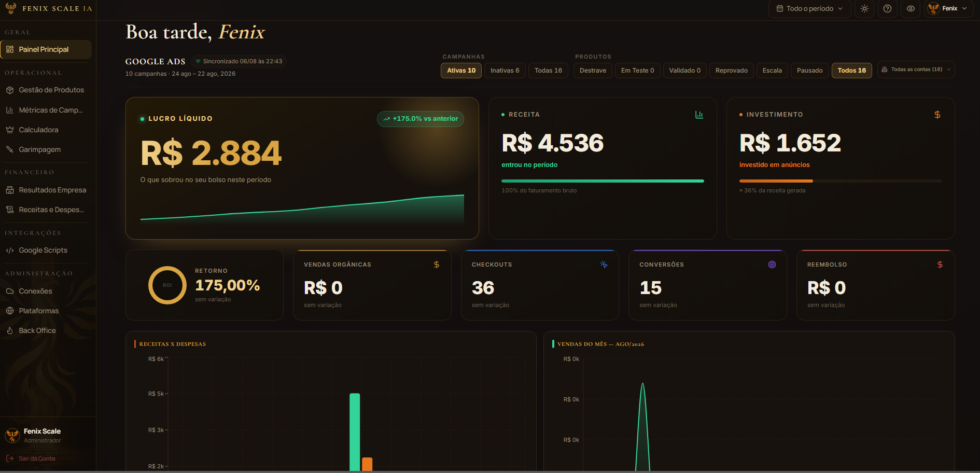Select the 'Todas 16' campaign filter
Viewport: 980px width, 473px height.
pyautogui.click(x=548, y=71)
